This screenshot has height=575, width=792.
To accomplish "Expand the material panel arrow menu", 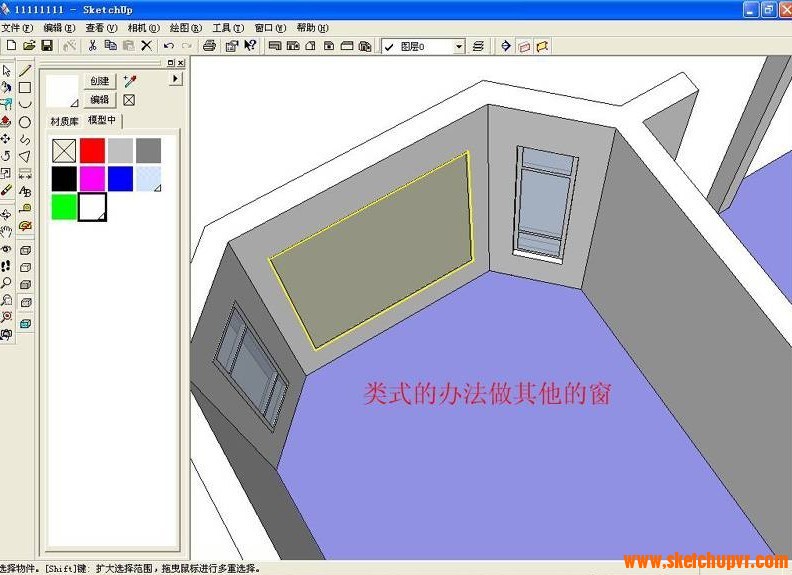I will (x=176, y=78).
